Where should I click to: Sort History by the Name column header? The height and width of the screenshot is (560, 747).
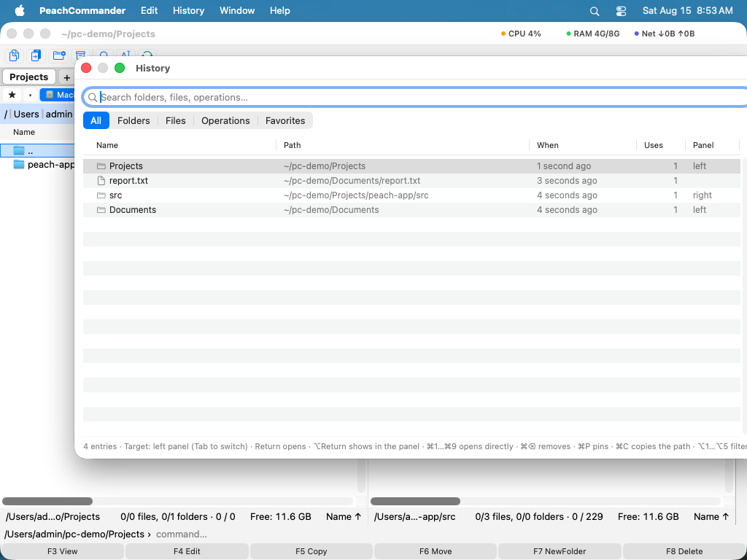pos(107,145)
